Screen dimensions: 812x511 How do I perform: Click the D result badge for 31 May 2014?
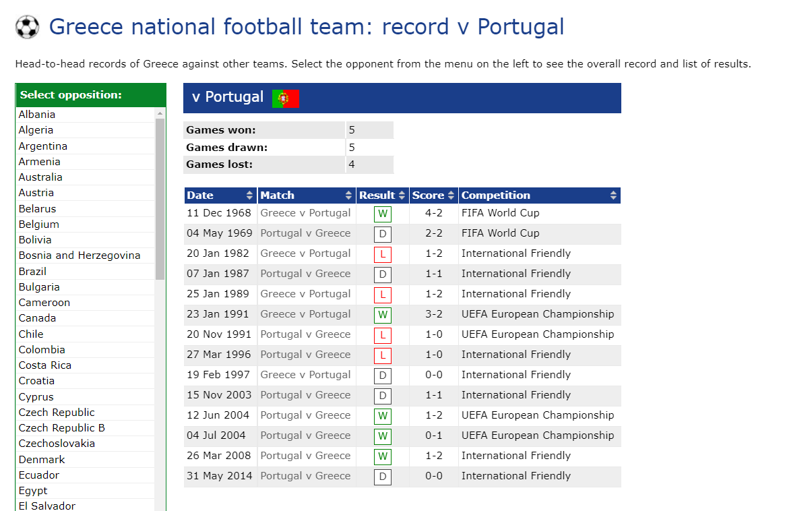383,477
